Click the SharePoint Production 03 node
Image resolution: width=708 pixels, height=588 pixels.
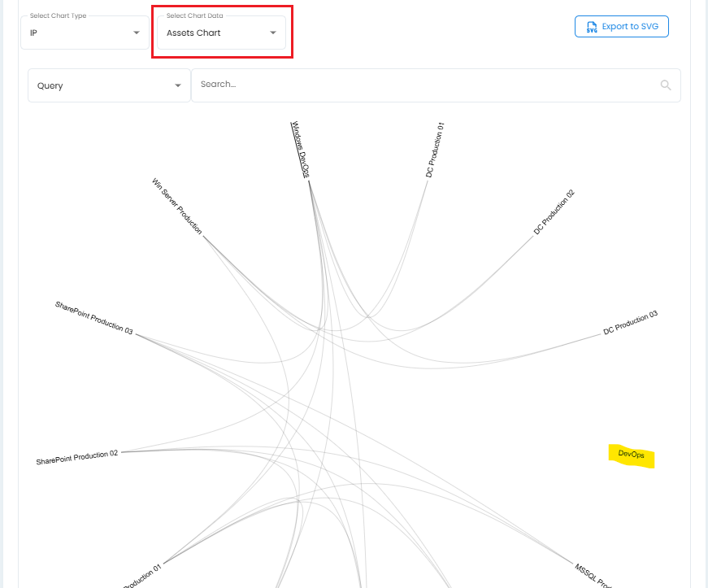(93, 318)
